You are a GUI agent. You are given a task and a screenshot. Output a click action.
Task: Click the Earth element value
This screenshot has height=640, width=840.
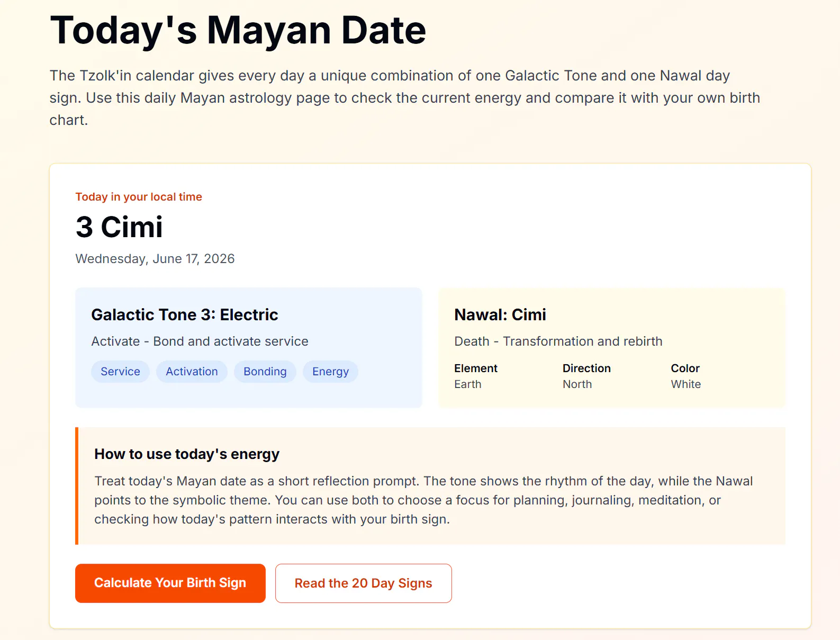click(468, 384)
